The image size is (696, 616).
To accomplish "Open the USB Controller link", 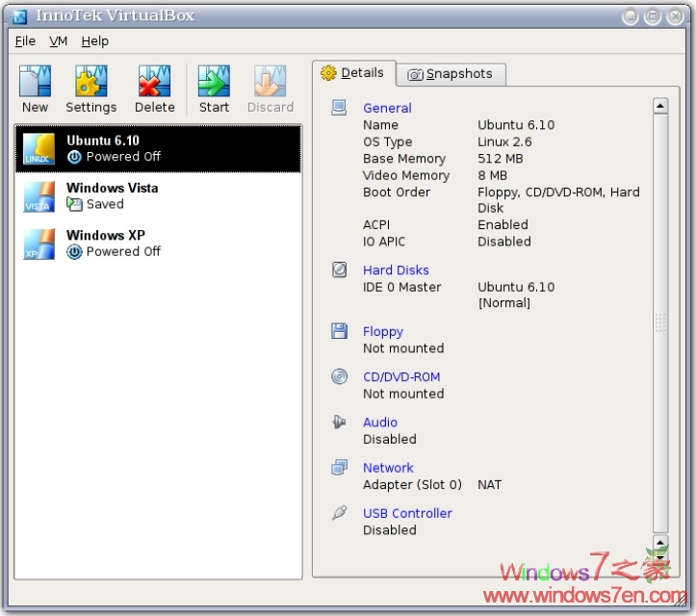I will [x=407, y=513].
